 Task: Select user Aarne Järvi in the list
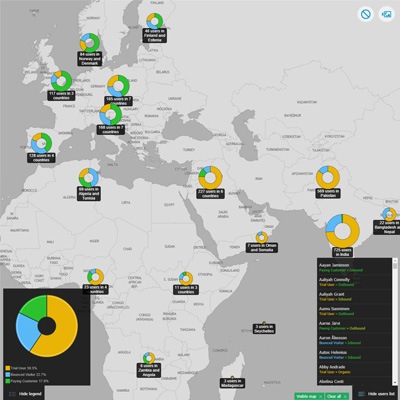click(355, 326)
